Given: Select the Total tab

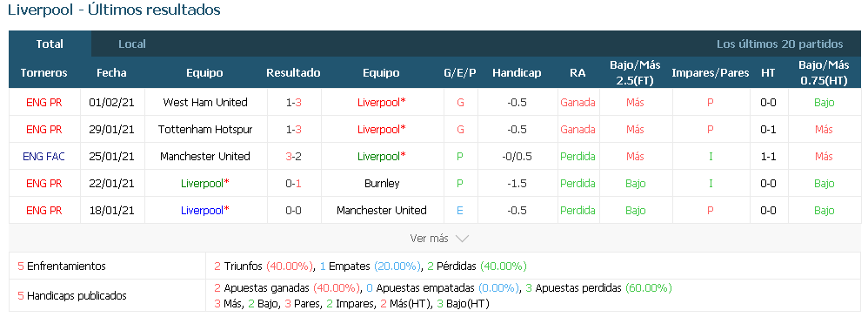Looking at the screenshot, I should (50, 44).
